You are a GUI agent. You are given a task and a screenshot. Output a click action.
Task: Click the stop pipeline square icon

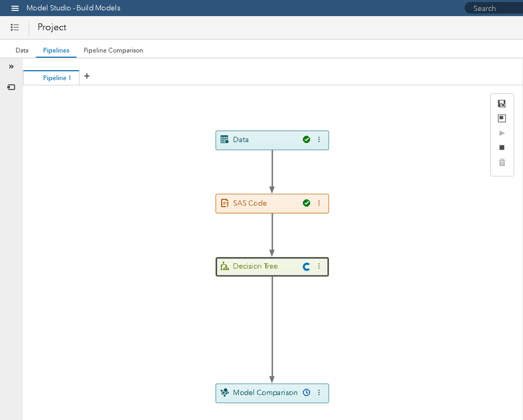tap(502, 148)
